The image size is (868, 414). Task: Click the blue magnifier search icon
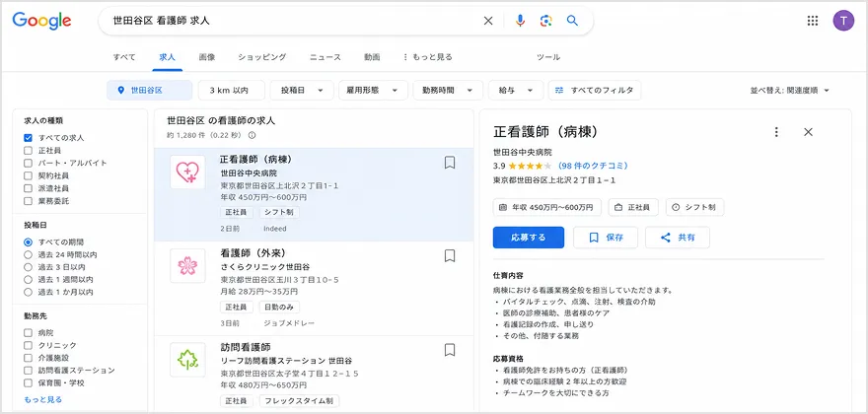point(572,21)
